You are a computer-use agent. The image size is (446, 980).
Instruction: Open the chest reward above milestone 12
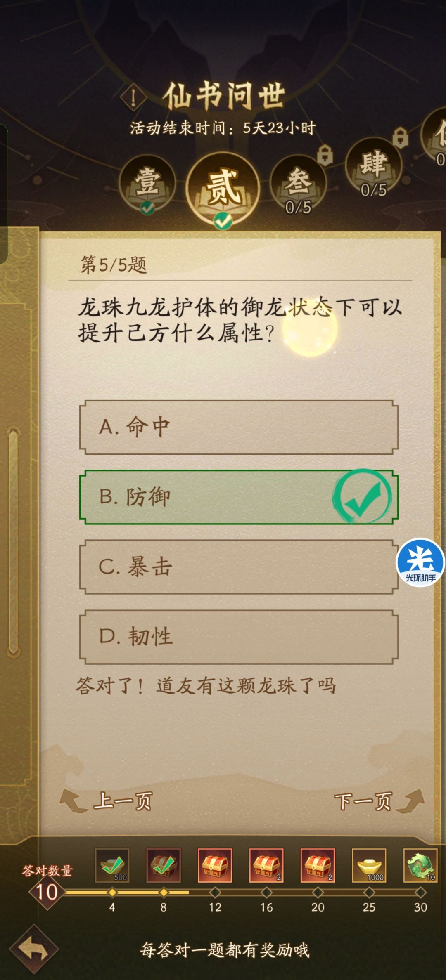[215, 866]
